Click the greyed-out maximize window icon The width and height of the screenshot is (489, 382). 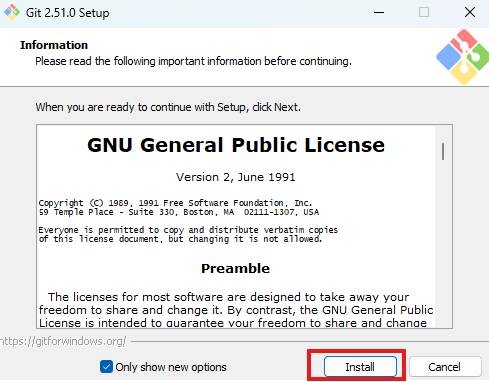(x=424, y=13)
